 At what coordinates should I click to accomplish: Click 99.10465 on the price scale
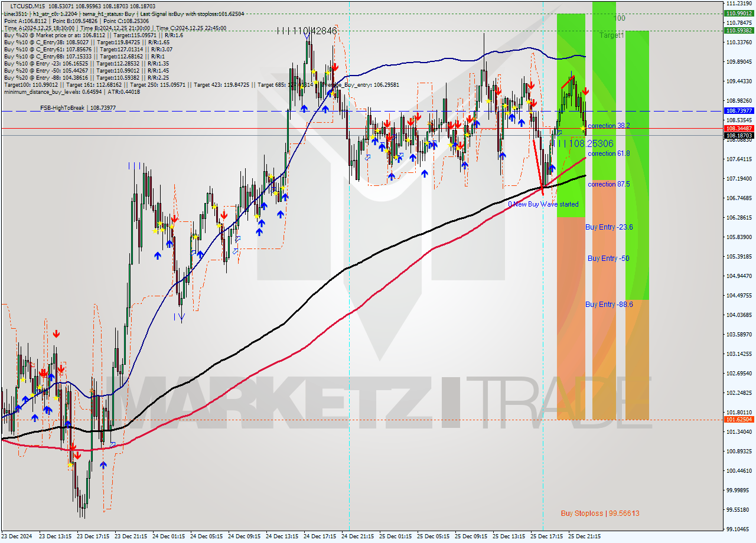[739, 529]
